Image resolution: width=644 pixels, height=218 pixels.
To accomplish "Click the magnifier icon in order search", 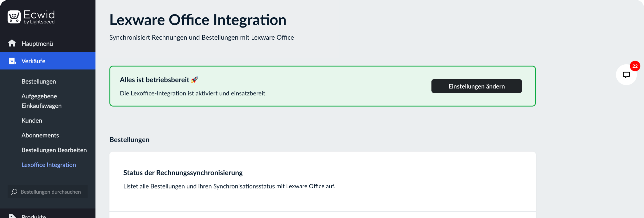I will click(x=14, y=192).
